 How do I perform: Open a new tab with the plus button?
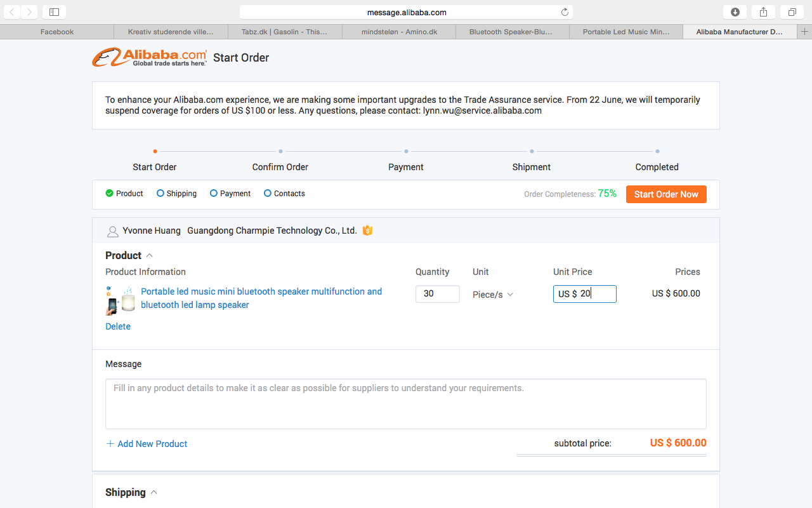click(804, 32)
